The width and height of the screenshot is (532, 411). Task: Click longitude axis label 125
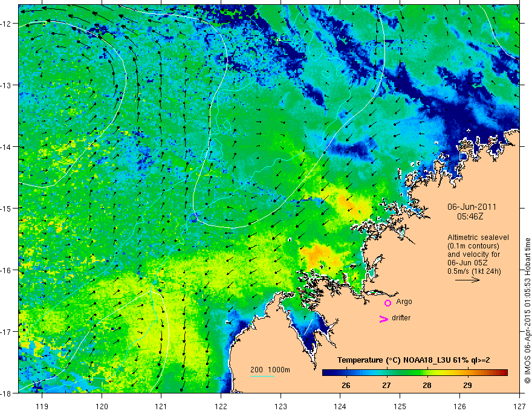coord(400,406)
